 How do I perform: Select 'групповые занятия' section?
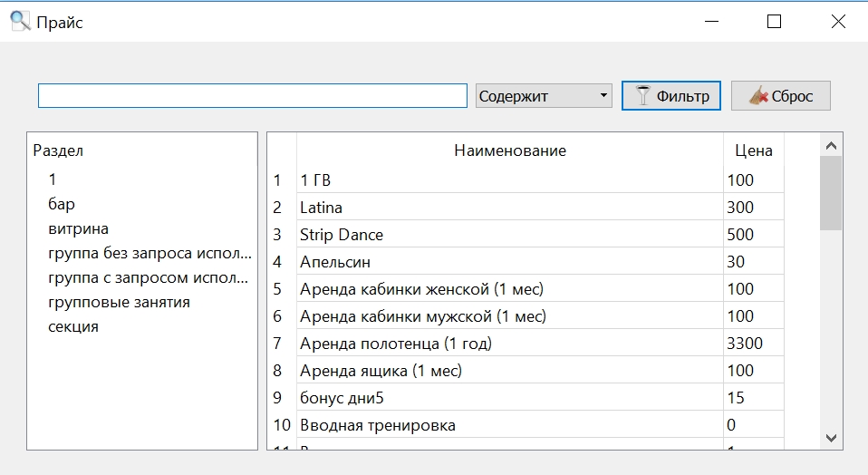(x=119, y=302)
